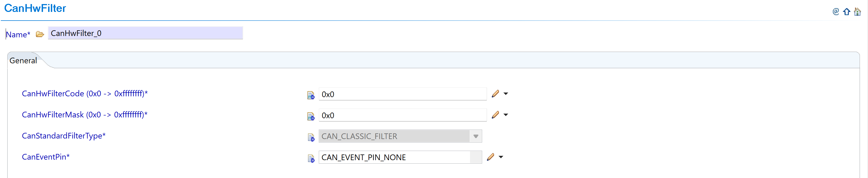This screenshot has width=868, height=178.
Task: Open the CanStandardFilterType dropdown
Action: click(x=476, y=136)
